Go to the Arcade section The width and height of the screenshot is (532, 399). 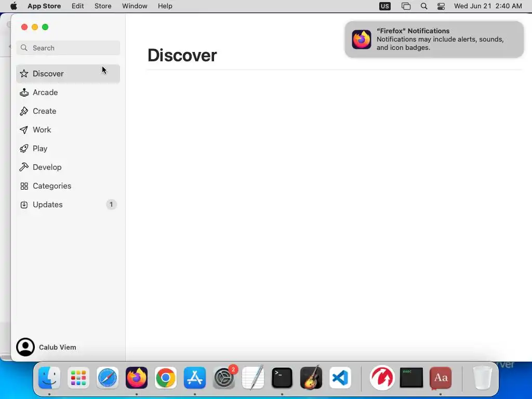pyautogui.click(x=68, y=92)
